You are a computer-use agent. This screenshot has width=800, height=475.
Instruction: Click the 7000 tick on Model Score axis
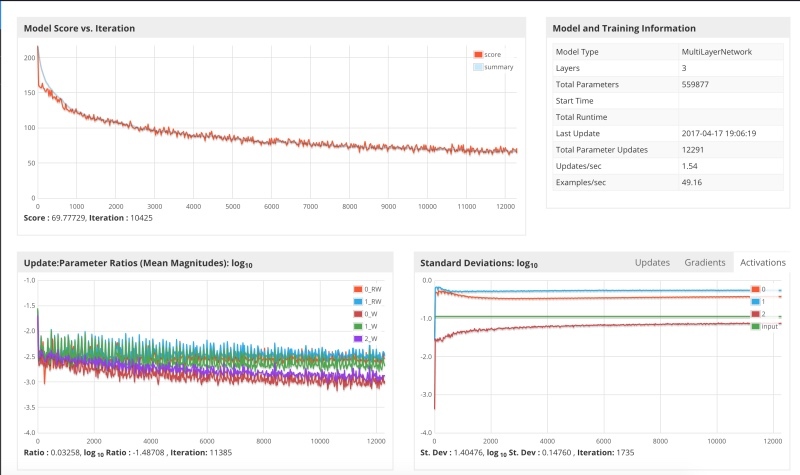click(x=310, y=207)
